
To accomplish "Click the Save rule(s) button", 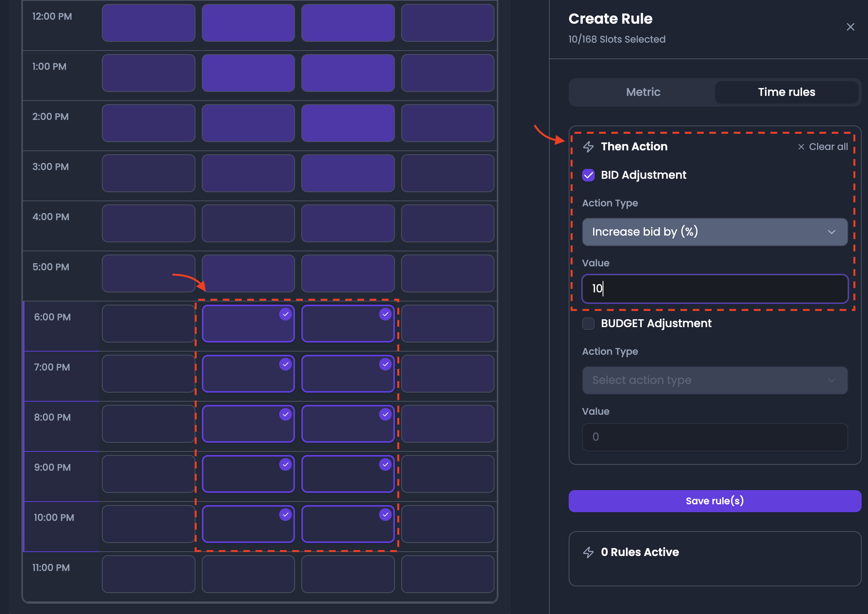I will click(x=715, y=501).
